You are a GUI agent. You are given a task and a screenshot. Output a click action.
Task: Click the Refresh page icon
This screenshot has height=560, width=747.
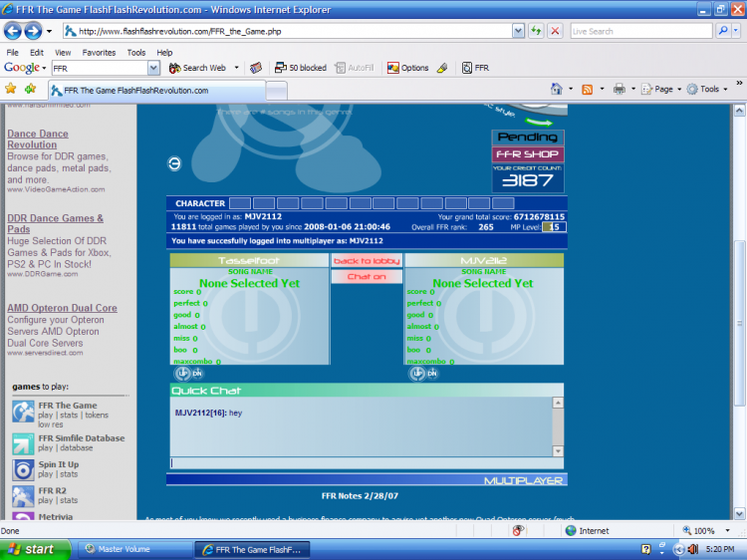pos(537,31)
